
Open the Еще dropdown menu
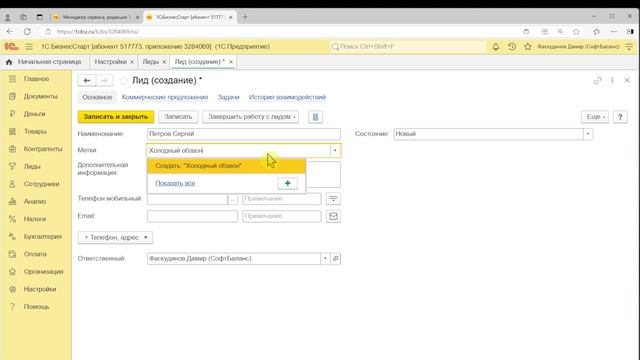595,117
